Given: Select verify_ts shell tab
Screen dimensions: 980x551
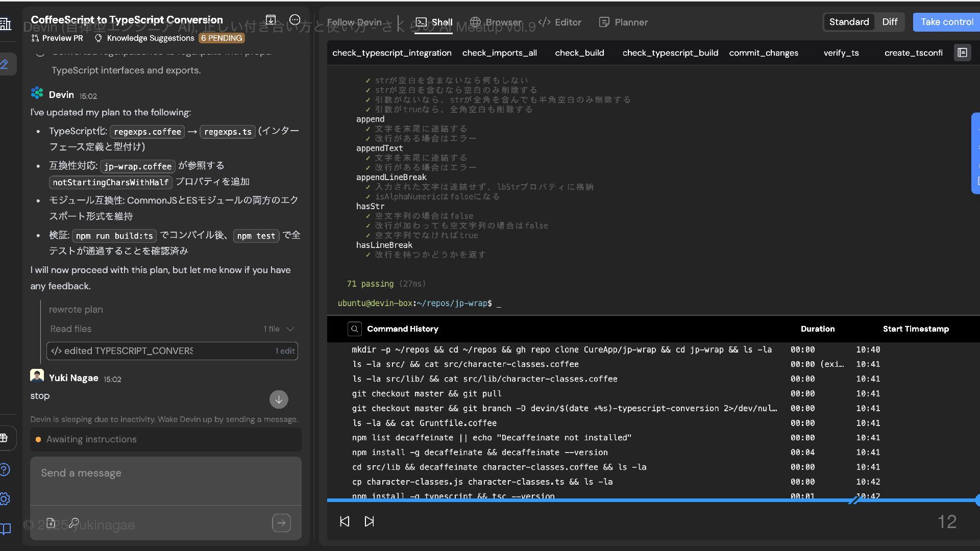Looking at the screenshot, I should tap(841, 53).
